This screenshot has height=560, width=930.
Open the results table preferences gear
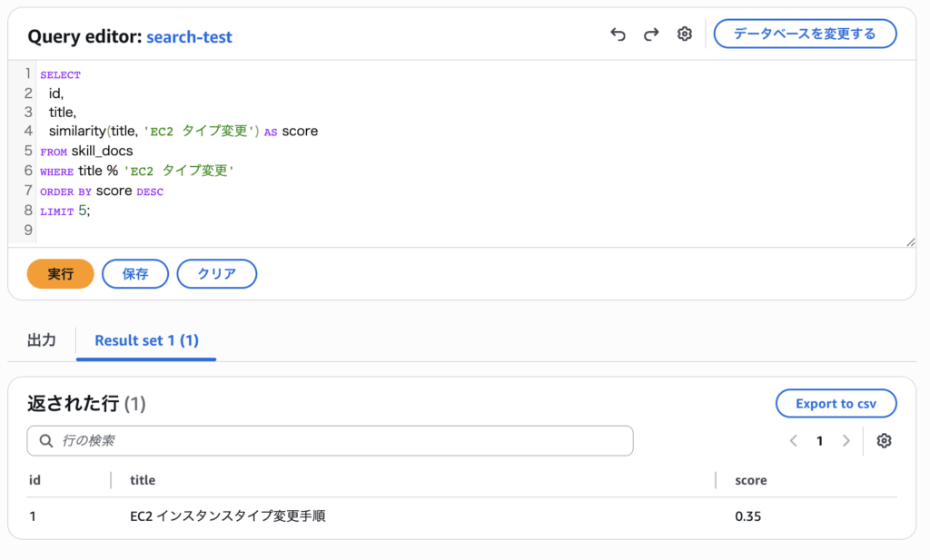(x=884, y=441)
